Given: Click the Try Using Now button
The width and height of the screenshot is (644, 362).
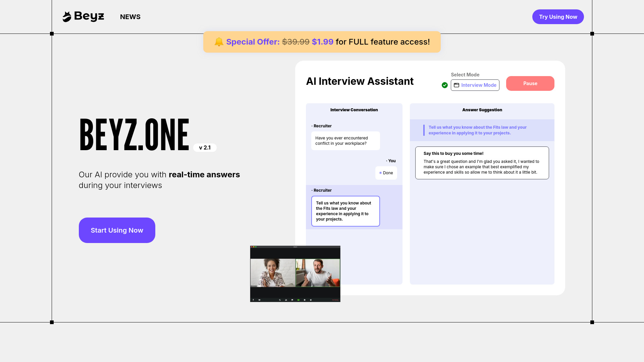Looking at the screenshot, I should pyautogui.click(x=558, y=16).
